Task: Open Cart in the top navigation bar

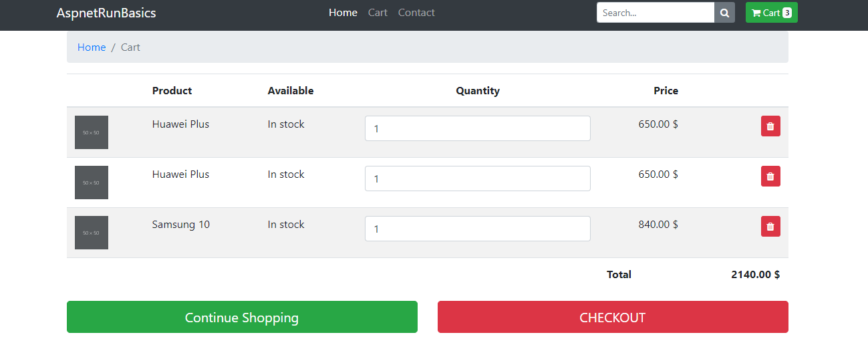Action: (x=378, y=13)
